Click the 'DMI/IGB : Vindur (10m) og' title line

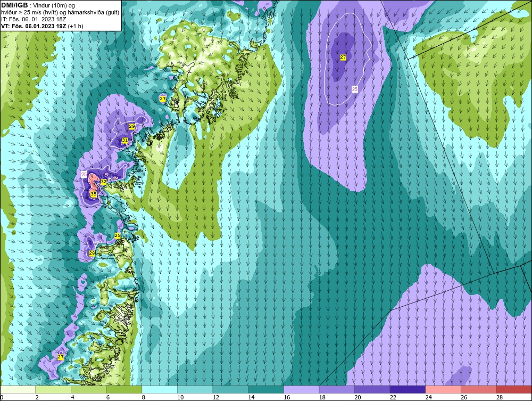coord(38,5)
